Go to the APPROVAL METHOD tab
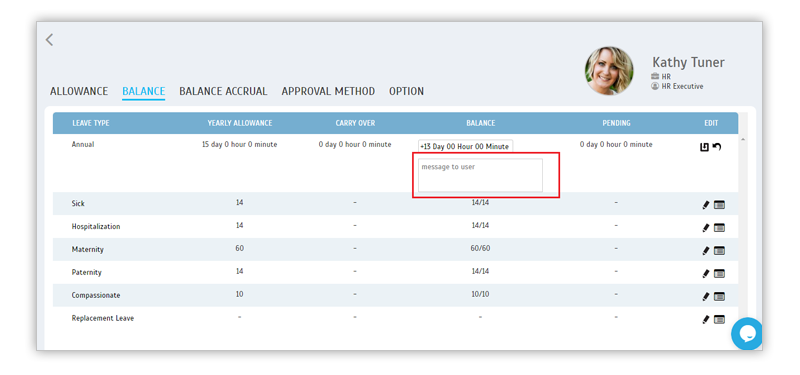 pos(328,91)
